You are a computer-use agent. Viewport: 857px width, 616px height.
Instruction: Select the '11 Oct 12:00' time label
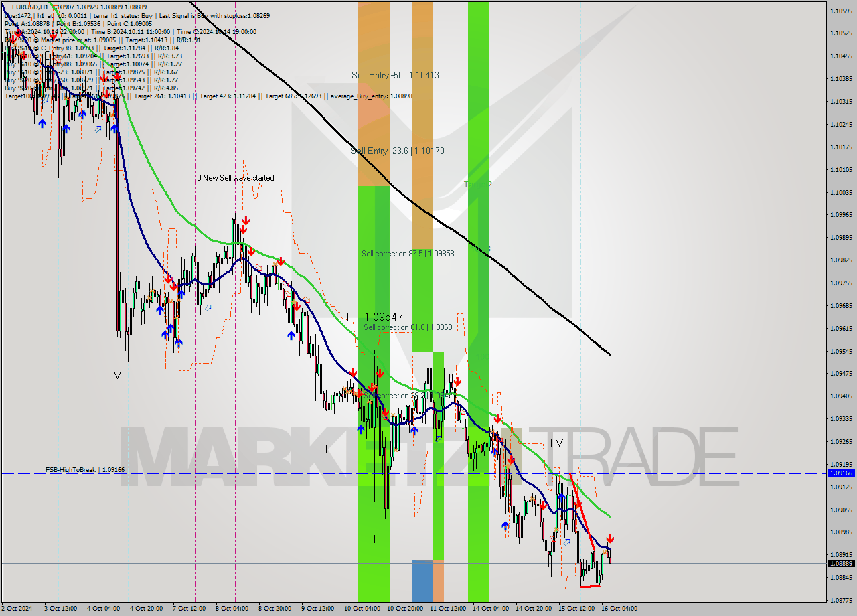448,609
